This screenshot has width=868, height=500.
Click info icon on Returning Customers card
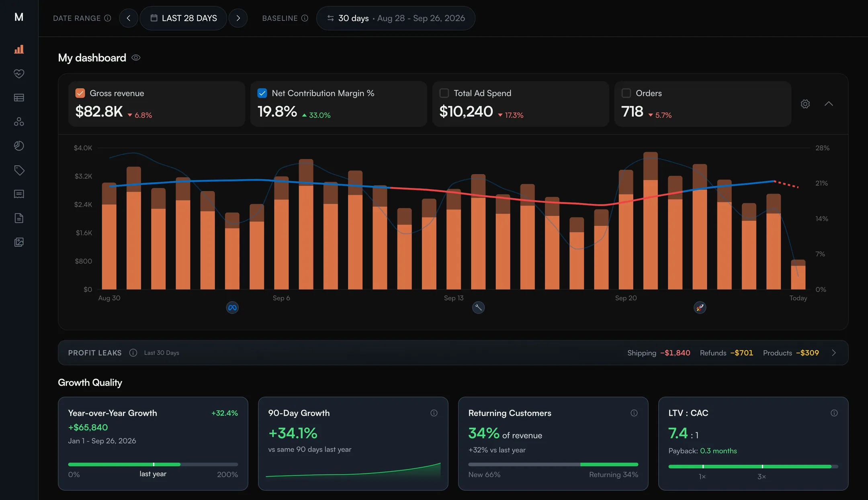(x=634, y=413)
